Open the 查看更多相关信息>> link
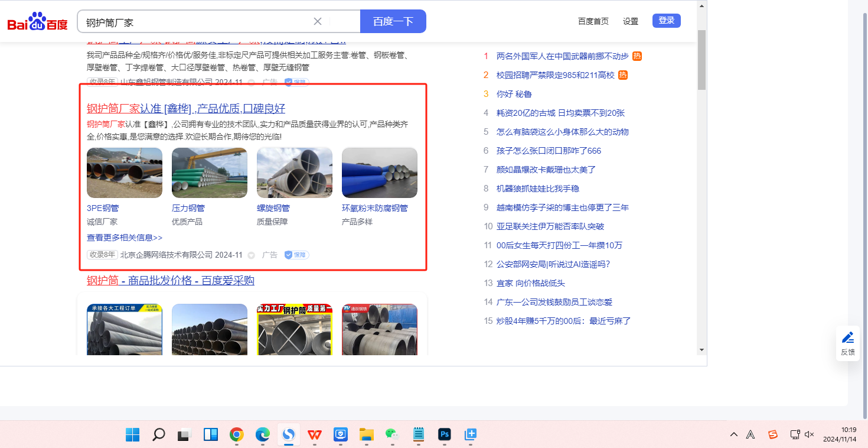Viewport: 868px width, 448px height. coord(125,238)
